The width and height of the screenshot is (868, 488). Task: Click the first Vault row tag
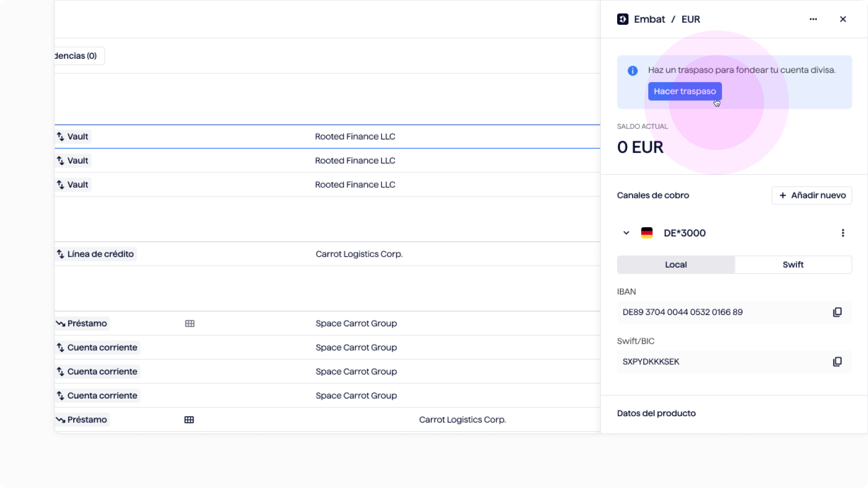pyautogui.click(x=73, y=136)
